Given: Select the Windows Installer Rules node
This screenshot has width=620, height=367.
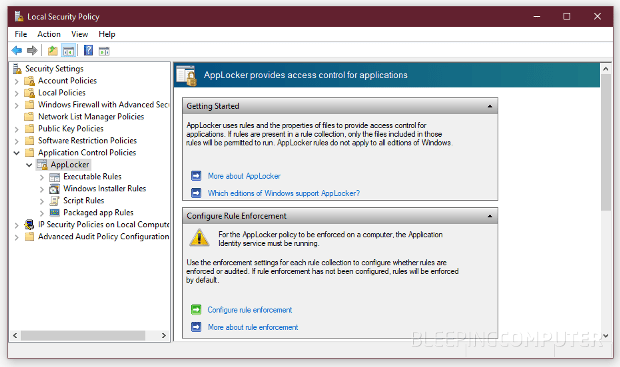Looking at the screenshot, I should (x=104, y=189).
